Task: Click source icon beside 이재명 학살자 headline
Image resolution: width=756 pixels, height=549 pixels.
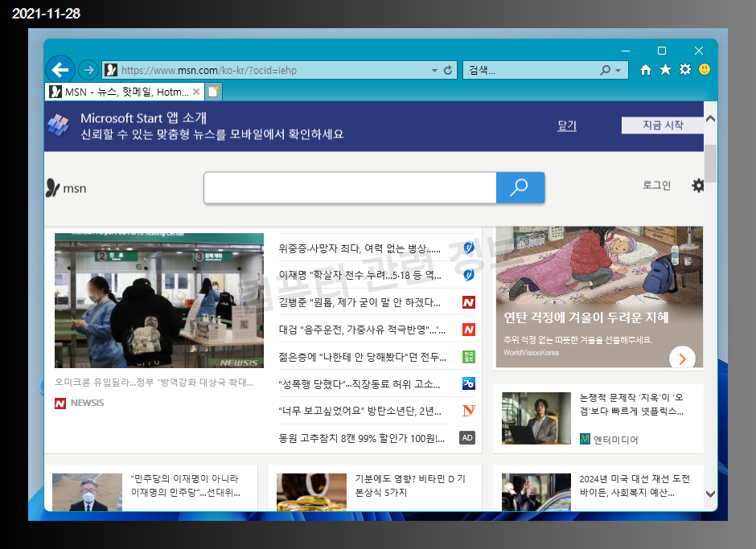Action: (x=469, y=275)
